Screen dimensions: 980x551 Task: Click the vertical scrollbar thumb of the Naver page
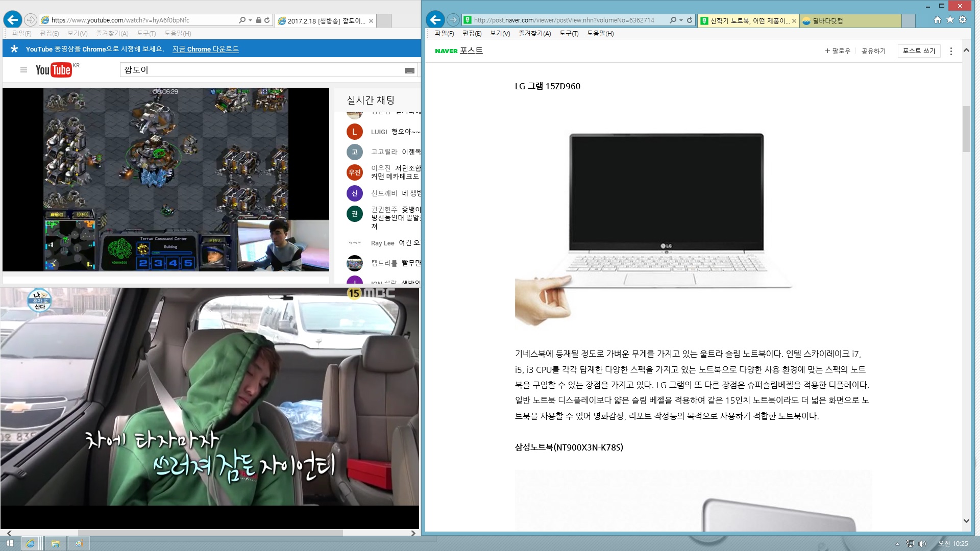click(x=966, y=129)
